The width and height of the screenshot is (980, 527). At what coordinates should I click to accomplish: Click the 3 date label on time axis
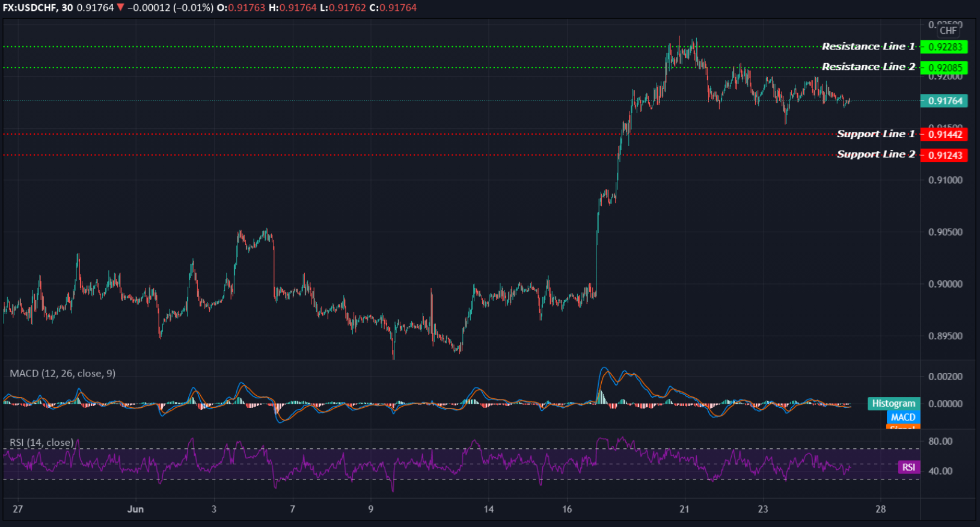click(x=214, y=509)
